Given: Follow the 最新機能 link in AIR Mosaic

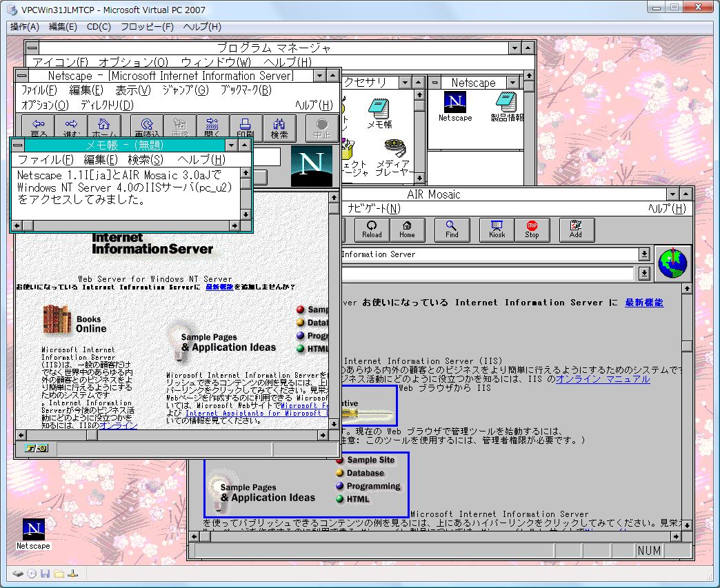Looking at the screenshot, I should 644,303.
